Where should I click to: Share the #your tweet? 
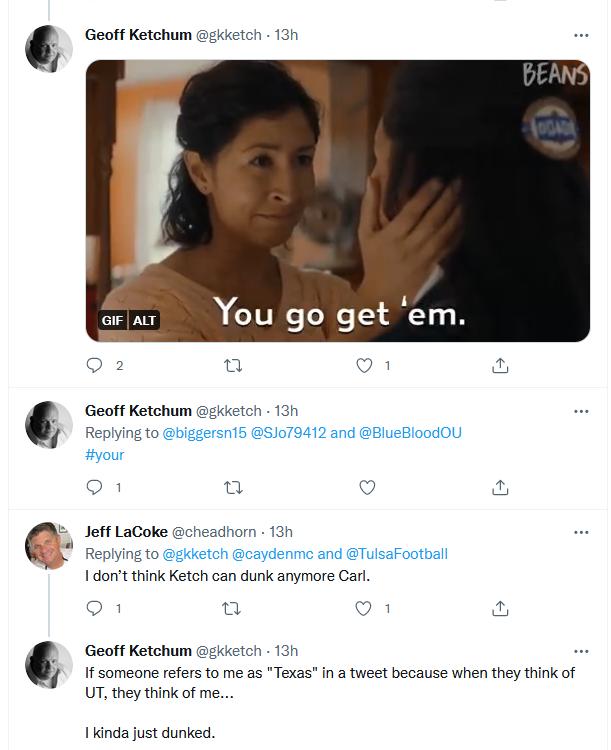[500, 487]
